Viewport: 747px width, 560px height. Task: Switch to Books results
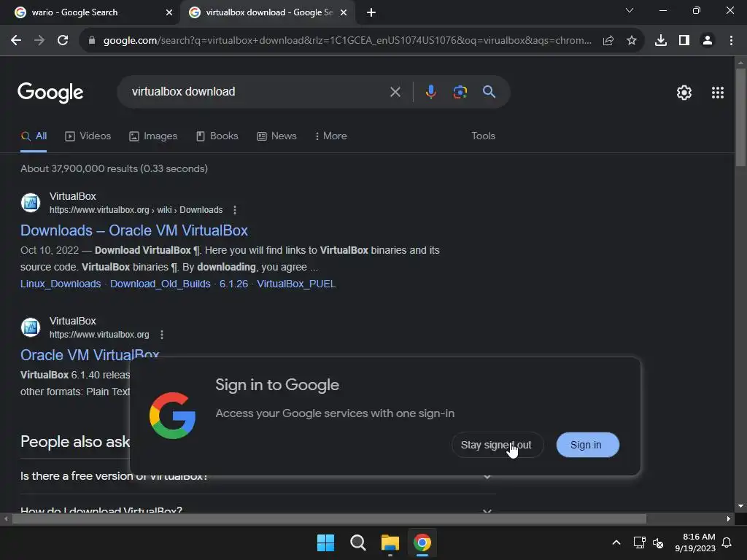pos(217,136)
